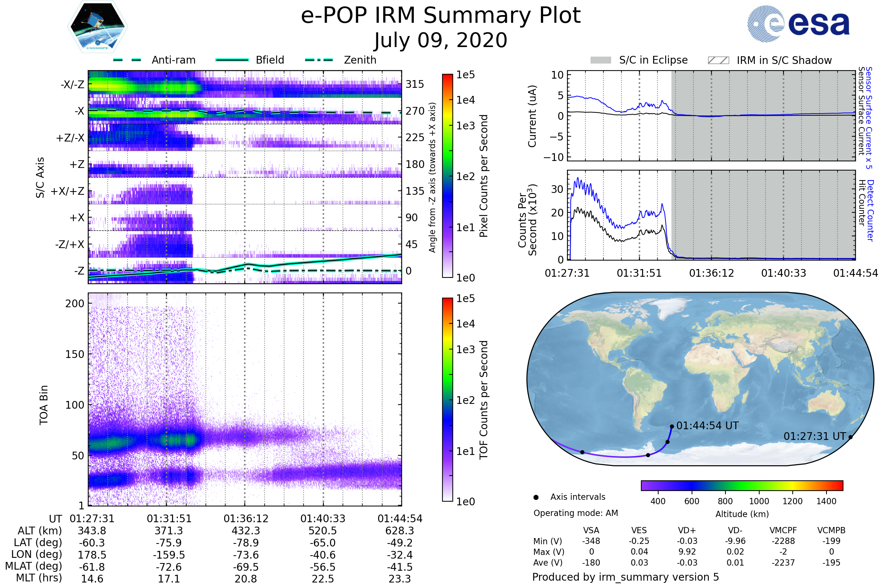Image resolution: width=882 pixels, height=588 pixels.
Task: Click the hatched IRM in S/C Shadow swatch
Action: [x=718, y=60]
